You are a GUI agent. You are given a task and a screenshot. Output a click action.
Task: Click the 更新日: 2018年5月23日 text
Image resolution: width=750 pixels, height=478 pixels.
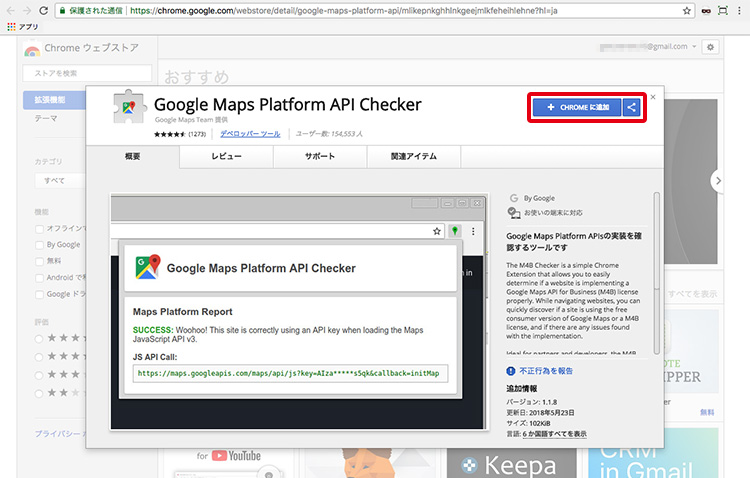pyautogui.click(x=540, y=412)
